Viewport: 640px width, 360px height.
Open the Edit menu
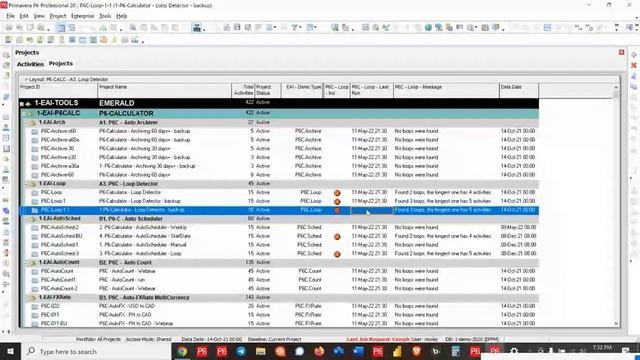click(x=24, y=16)
